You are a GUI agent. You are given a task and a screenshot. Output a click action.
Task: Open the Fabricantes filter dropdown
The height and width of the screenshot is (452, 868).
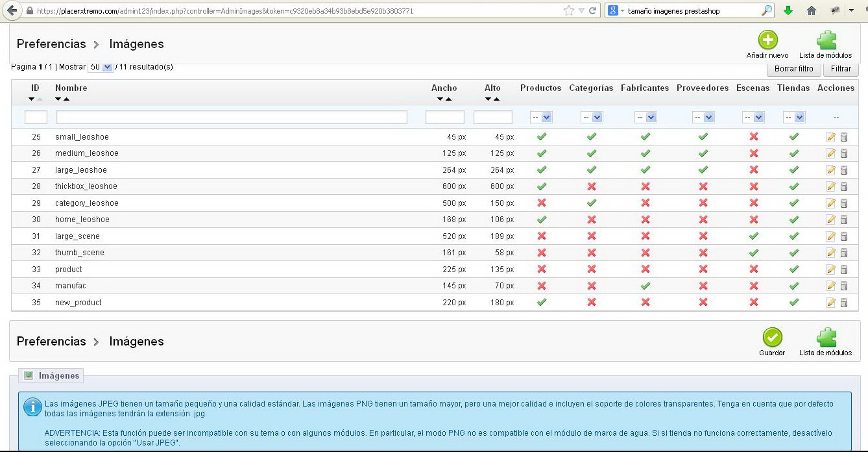645,118
